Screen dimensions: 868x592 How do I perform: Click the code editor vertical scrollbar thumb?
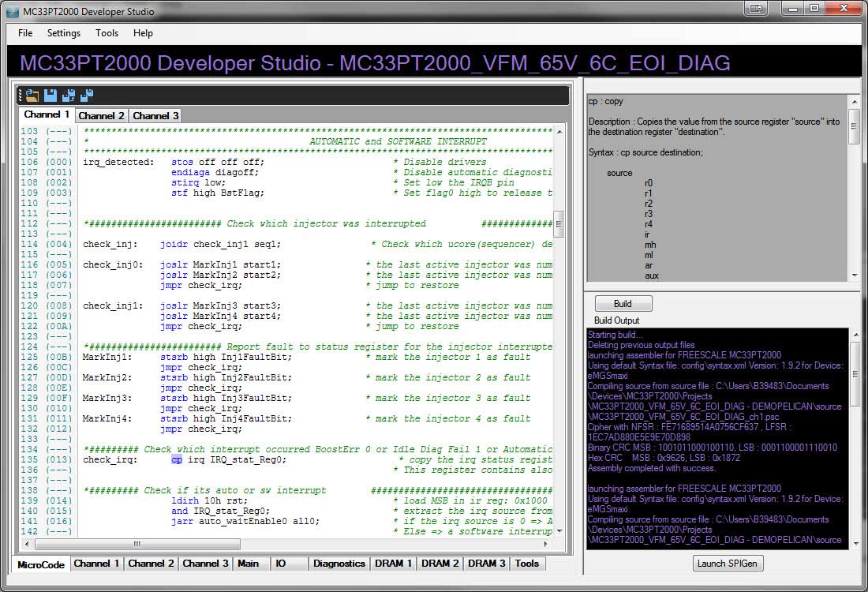[x=559, y=223]
